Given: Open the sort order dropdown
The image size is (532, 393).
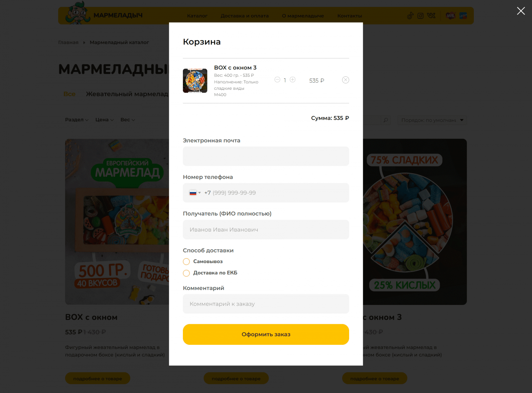Looking at the screenshot, I should coord(432,120).
